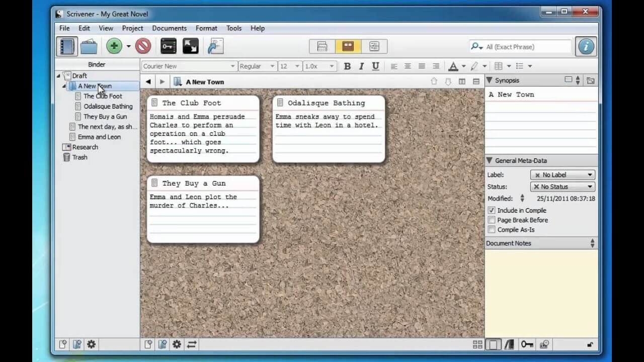This screenshot has width=644, height=362.
Task: Toggle the Binder sidebar icon in toolbar
Action: pyautogui.click(x=67, y=46)
